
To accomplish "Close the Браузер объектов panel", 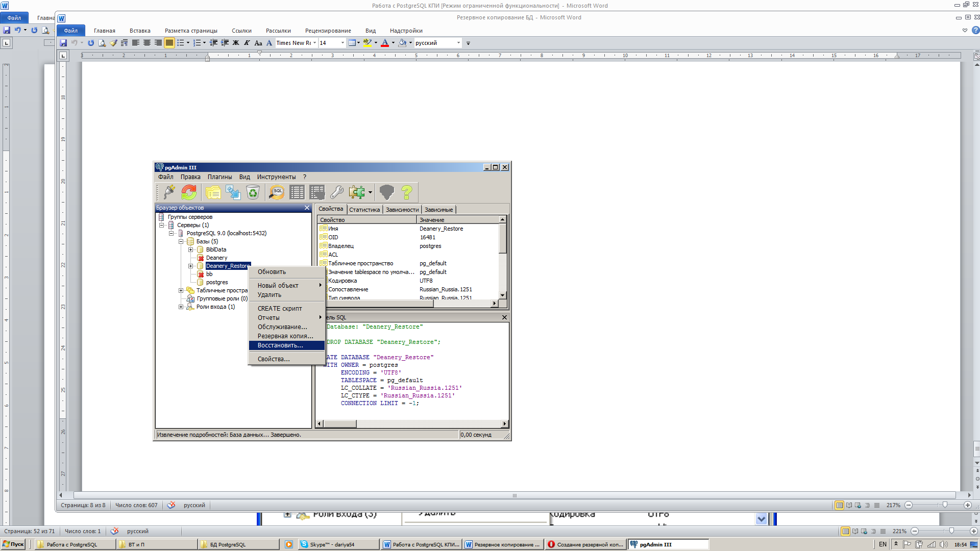I will coord(307,208).
